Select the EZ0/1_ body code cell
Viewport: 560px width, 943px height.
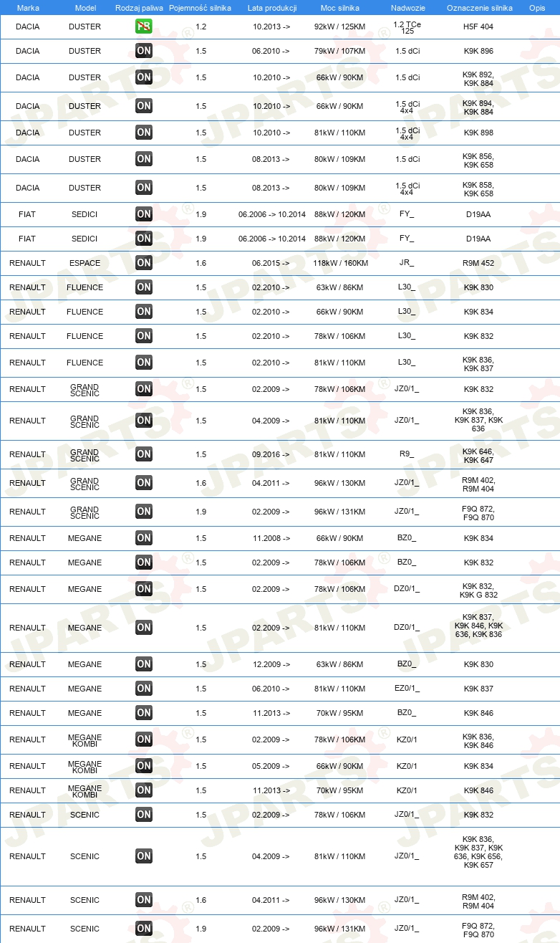click(x=407, y=689)
